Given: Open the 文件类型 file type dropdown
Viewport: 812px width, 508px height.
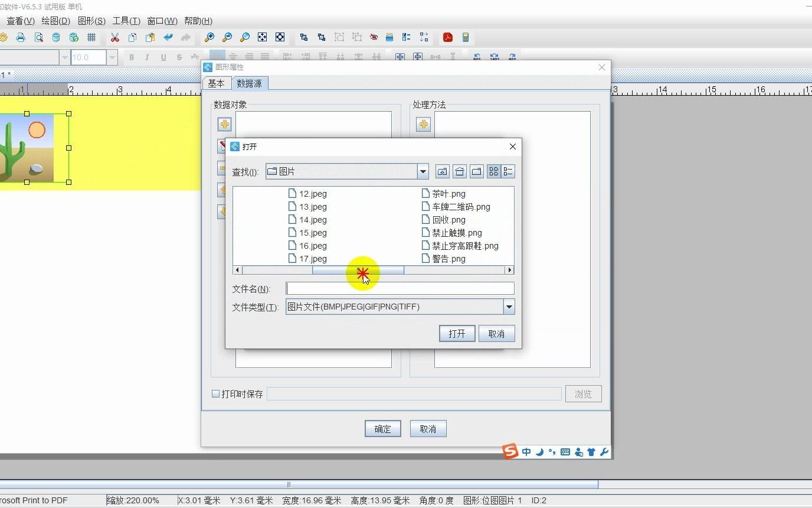Looking at the screenshot, I should click(x=509, y=307).
